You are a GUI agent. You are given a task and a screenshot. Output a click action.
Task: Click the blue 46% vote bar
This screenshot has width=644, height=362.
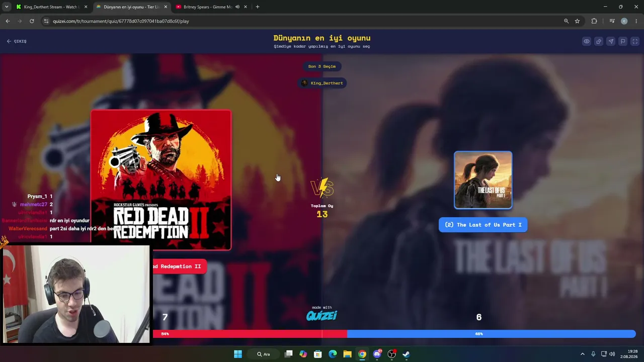(492, 334)
